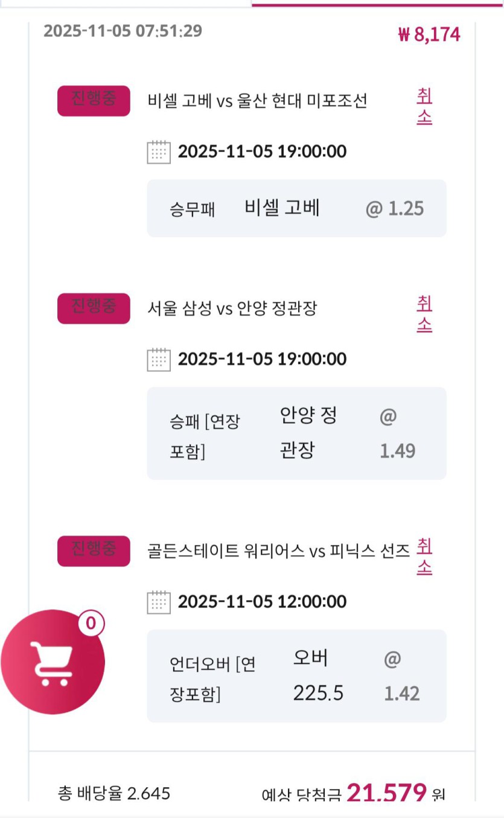Select the 안양 정관장 @ 1.49 pick box
This screenshot has height=818, width=504.
click(296, 433)
